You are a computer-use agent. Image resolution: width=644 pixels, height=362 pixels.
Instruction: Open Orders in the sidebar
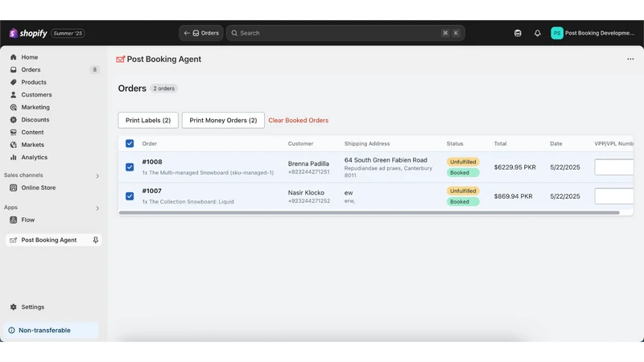31,70
